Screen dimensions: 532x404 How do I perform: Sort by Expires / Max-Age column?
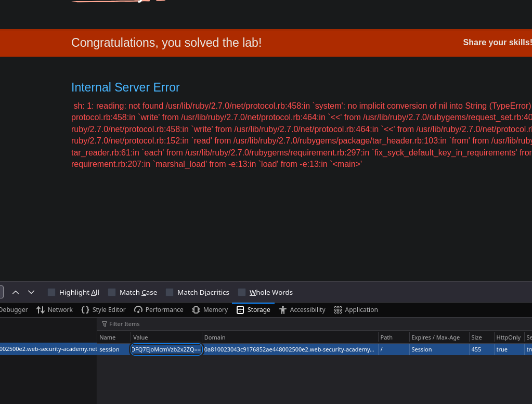coord(435,337)
